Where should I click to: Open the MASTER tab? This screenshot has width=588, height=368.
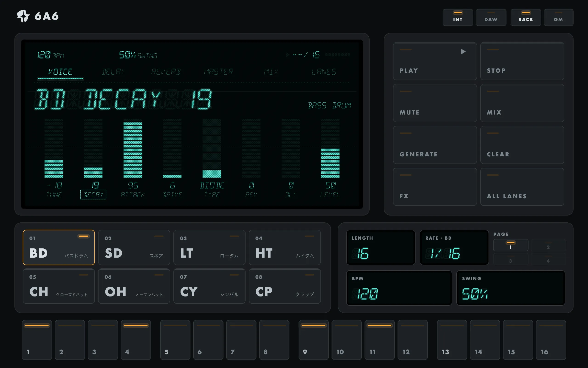click(218, 72)
